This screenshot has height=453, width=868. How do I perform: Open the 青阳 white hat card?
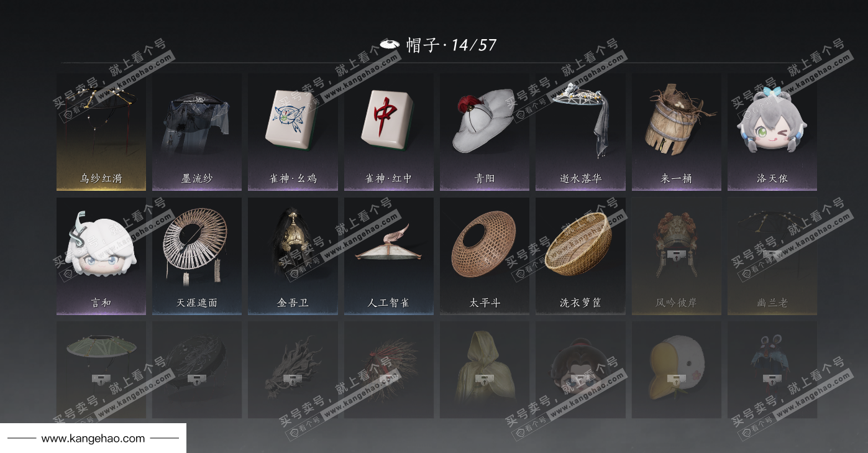tap(485, 132)
